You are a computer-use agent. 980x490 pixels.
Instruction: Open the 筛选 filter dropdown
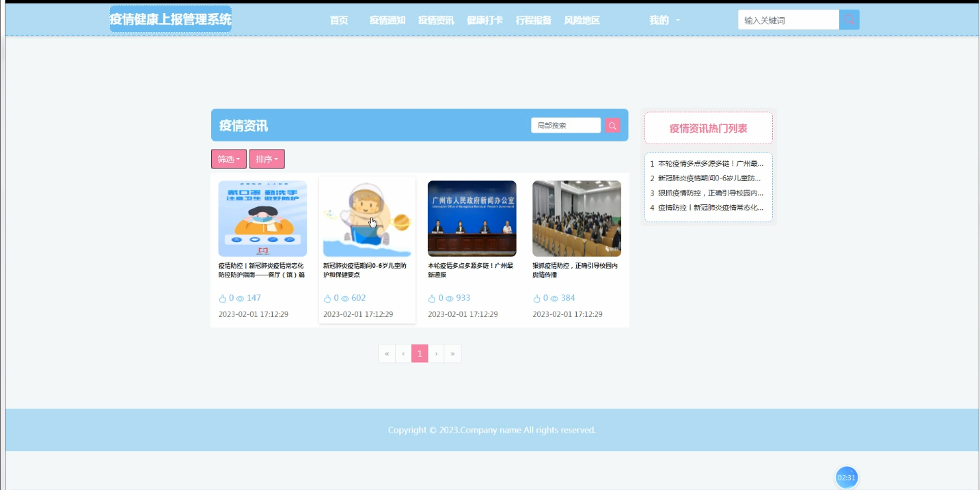tap(228, 159)
